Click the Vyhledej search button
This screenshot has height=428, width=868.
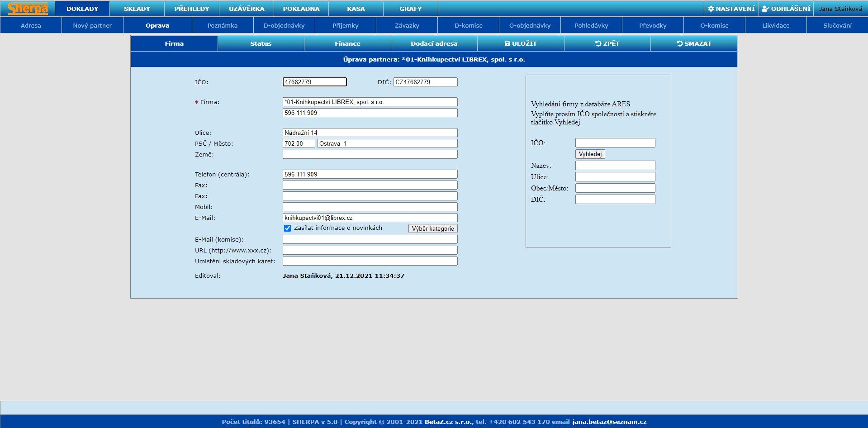click(x=590, y=154)
